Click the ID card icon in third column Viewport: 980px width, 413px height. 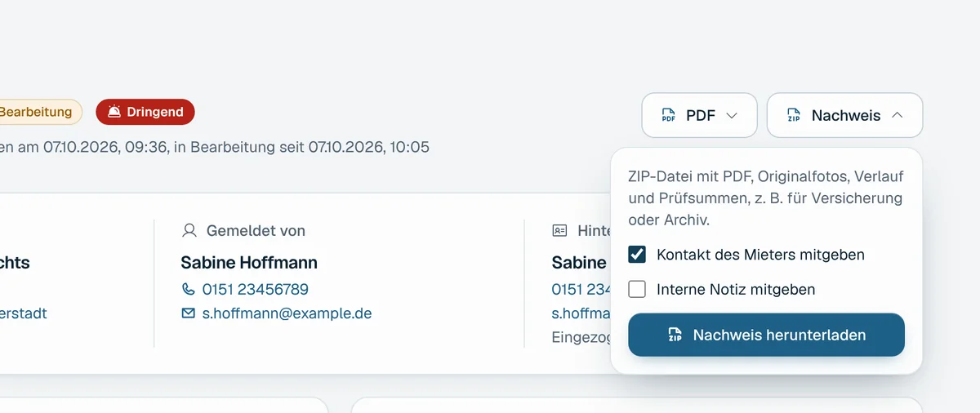(x=560, y=231)
